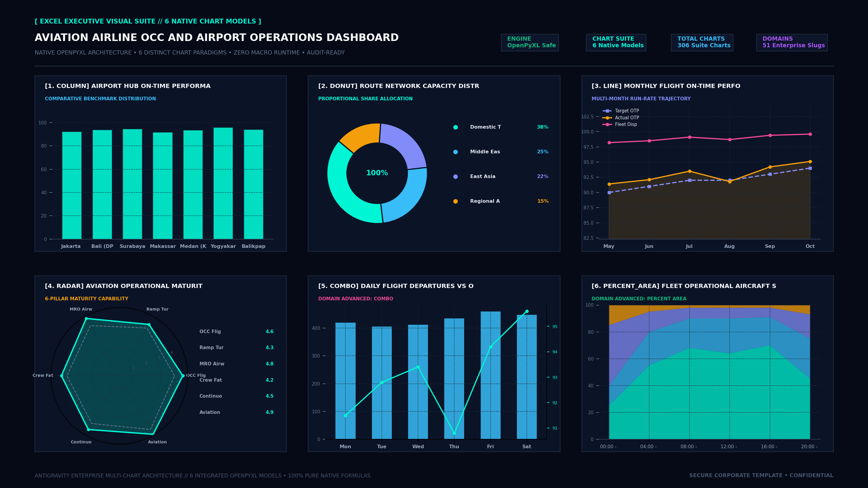This screenshot has height=488, width=868.
Task: Click the Surabaya axis label
Action: 132,246
